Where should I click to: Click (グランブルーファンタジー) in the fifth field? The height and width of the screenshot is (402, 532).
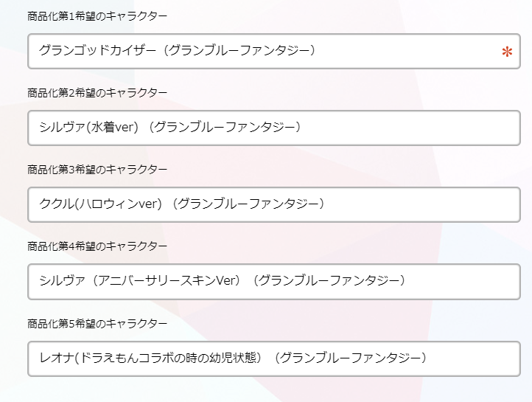(x=349, y=358)
